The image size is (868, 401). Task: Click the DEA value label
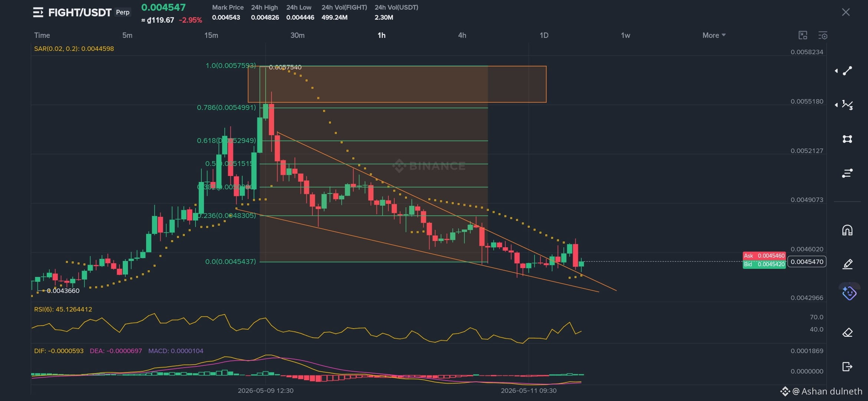[x=116, y=351]
